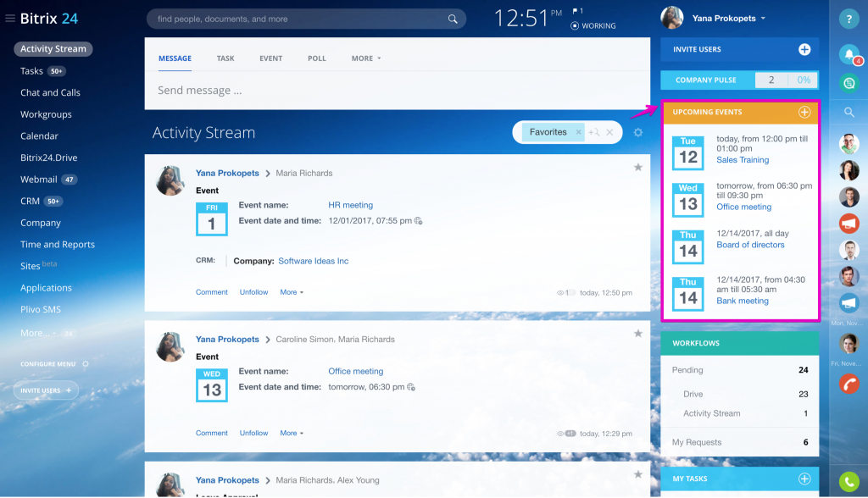
Task: Open Yana Prokopets user menu dropdown
Action: tap(728, 19)
